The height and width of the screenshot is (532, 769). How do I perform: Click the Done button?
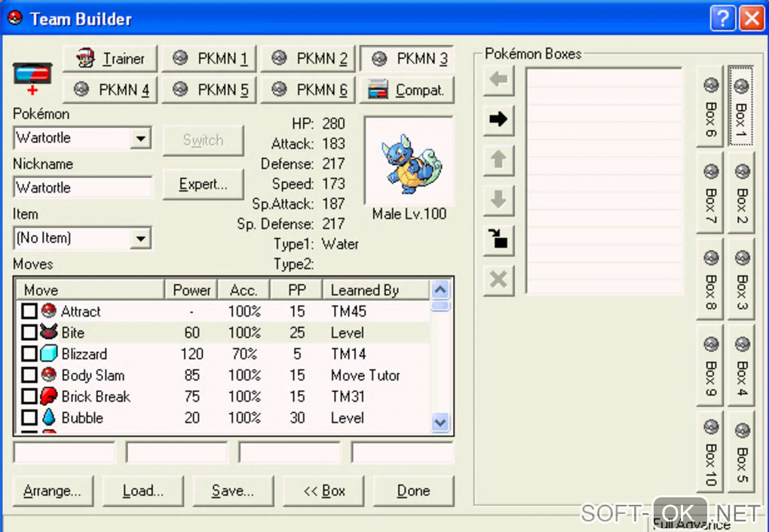413,491
